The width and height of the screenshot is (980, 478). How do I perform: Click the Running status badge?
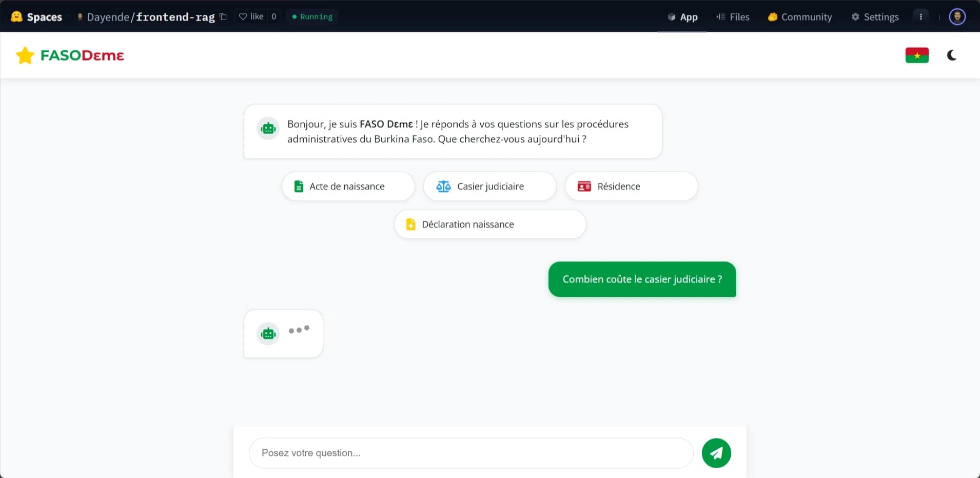(x=312, y=16)
